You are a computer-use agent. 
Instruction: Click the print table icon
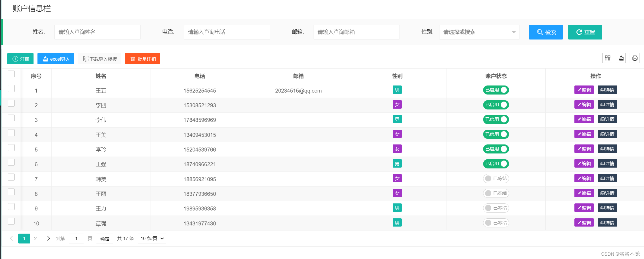click(635, 58)
